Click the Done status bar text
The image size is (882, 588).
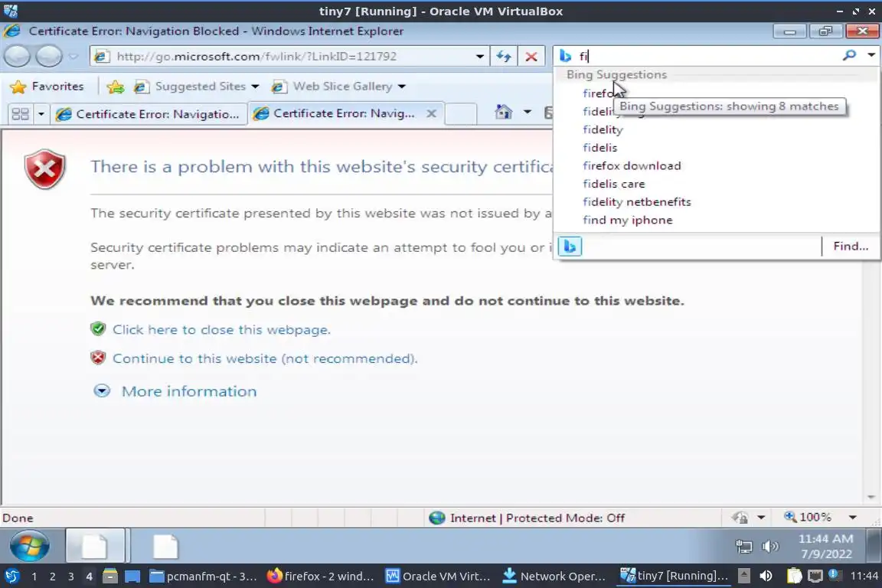tap(18, 518)
